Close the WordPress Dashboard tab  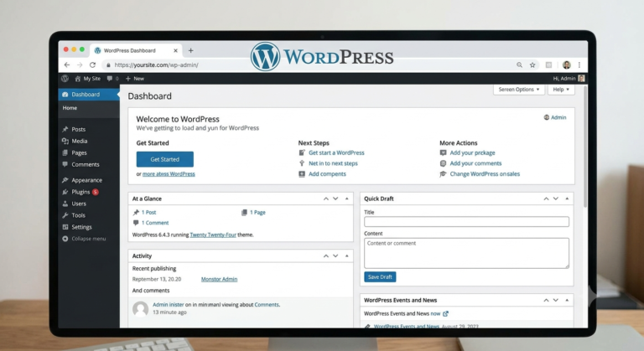pyautogui.click(x=175, y=50)
